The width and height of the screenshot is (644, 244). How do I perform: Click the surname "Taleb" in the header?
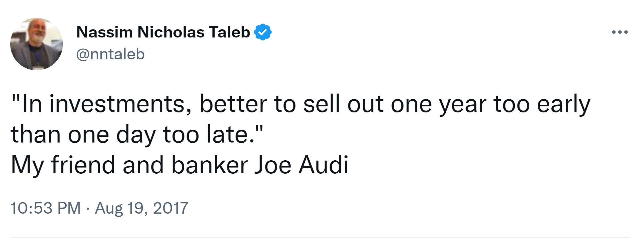[x=229, y=32]
